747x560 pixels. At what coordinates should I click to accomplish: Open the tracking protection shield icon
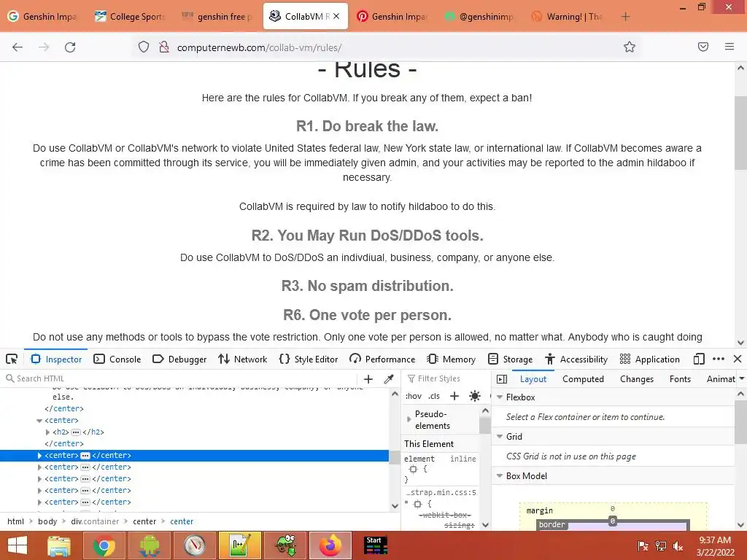pos(144,47)
